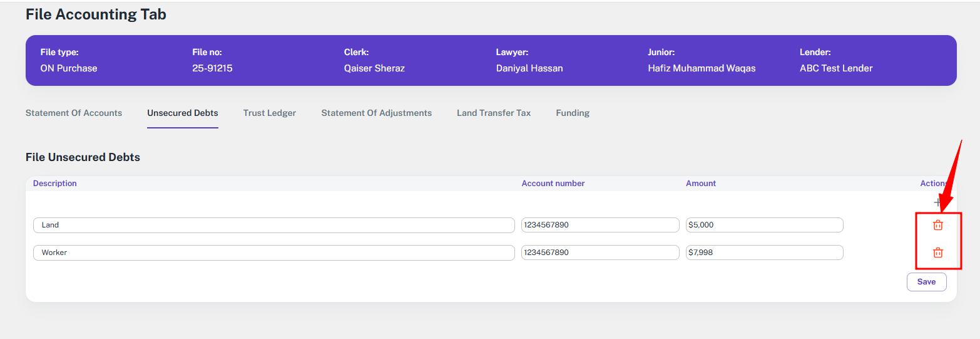The width and height of the screenshot is (980, 339).
Task: Click the plus icon to add a debt row
Action: coord(937,202)
